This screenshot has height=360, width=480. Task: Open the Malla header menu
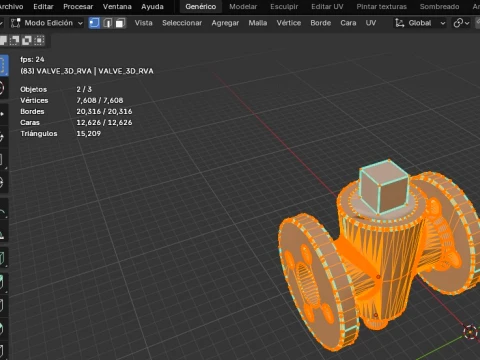point(258,23)
